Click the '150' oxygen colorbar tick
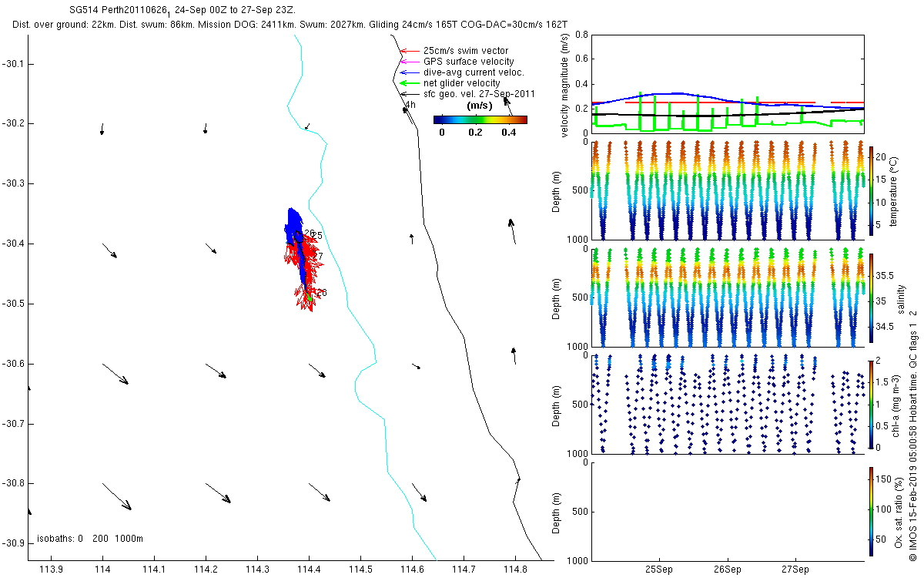The image size is (924, 578). coord(884,479)
